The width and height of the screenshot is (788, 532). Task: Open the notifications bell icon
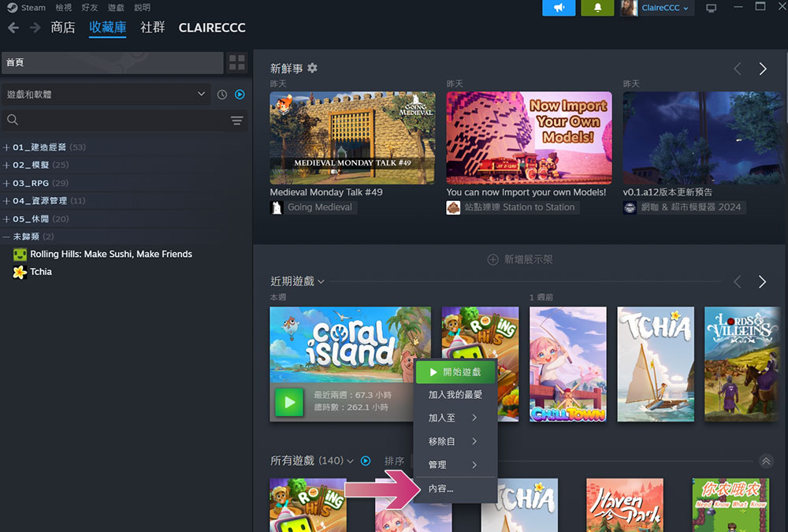pyautogui.click(x=597, y=8)
